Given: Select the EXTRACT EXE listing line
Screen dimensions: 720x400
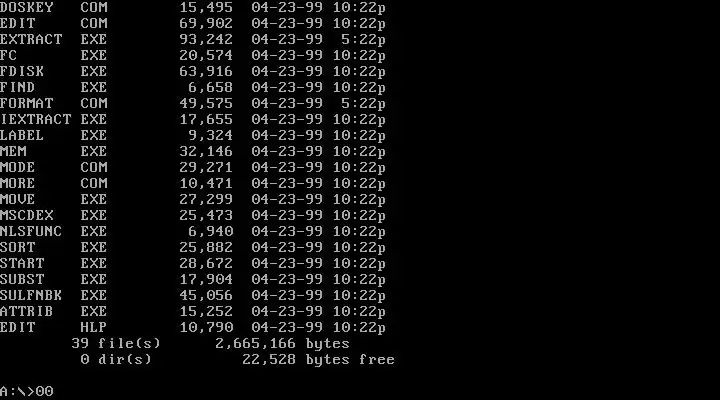Looking at the screenshot, I should point(193,39).
